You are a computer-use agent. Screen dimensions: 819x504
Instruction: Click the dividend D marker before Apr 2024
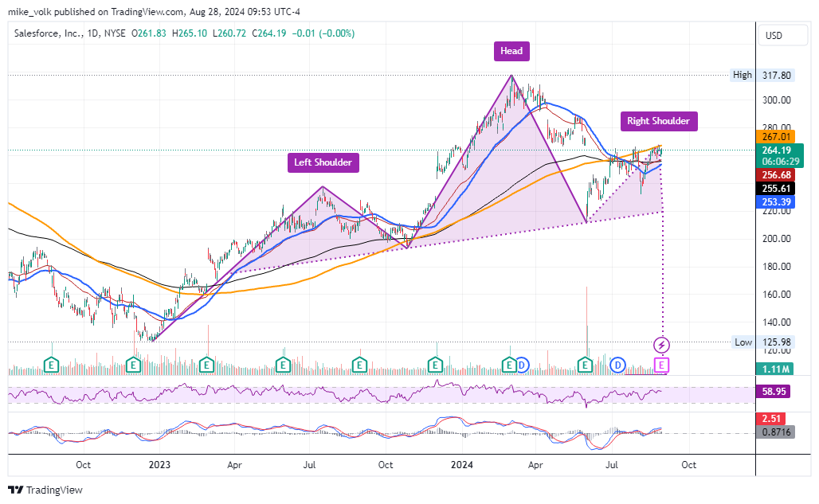522,365
